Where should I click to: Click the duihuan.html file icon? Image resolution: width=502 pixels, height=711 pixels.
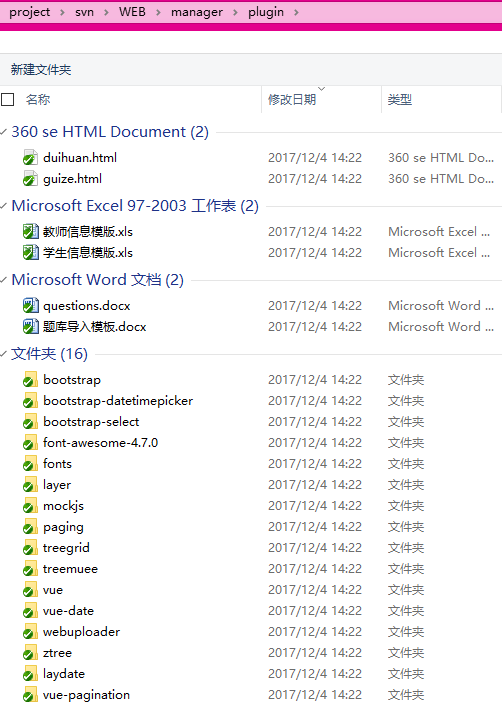(x=30, y=157)
